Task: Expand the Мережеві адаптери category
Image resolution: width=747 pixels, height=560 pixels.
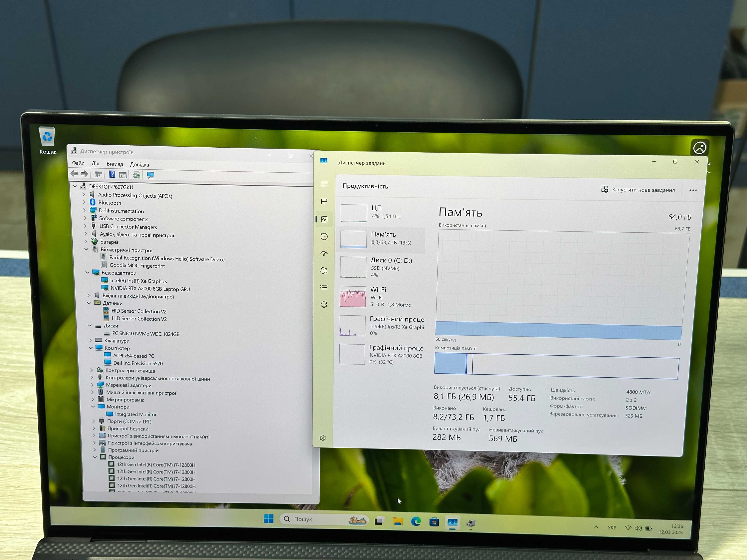Action: [x=92, y=384]
